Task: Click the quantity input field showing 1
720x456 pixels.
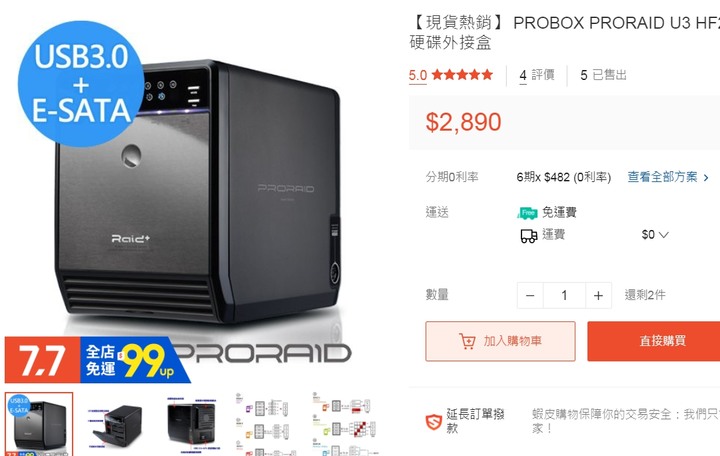Action: point(564,295)
